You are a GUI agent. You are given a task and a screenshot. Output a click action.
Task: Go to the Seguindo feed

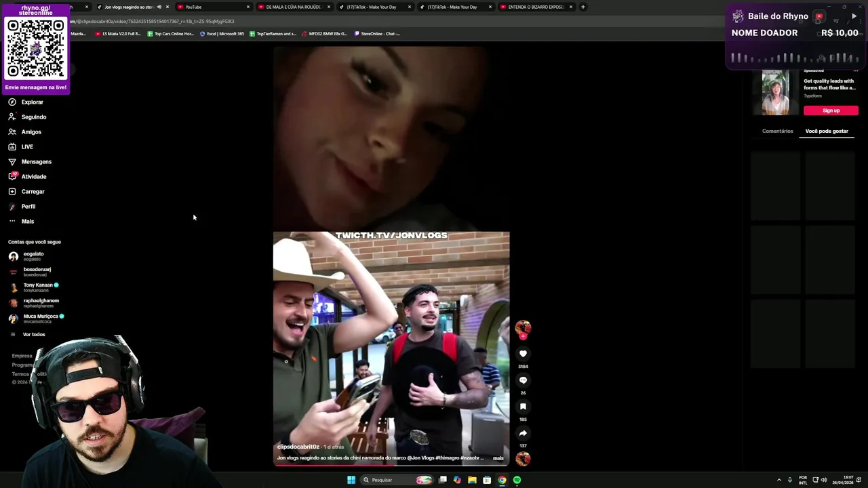tap(27, 117)
